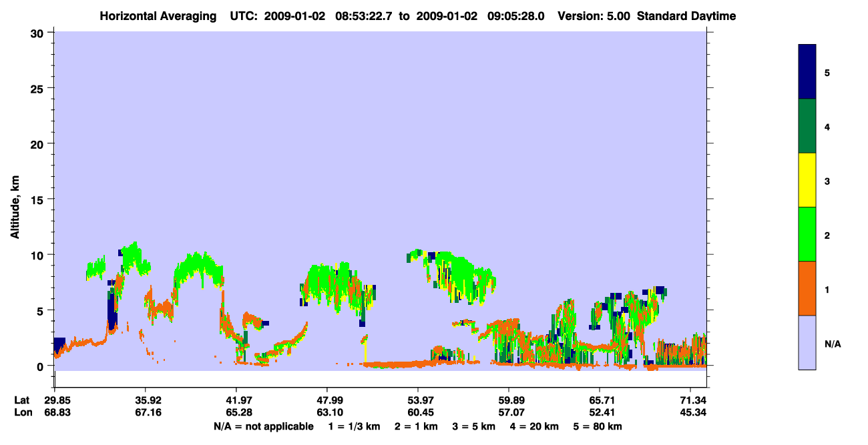Click the colorbar label '5'
The height and width of the screenshot is (445, 868).
[827, 73]
